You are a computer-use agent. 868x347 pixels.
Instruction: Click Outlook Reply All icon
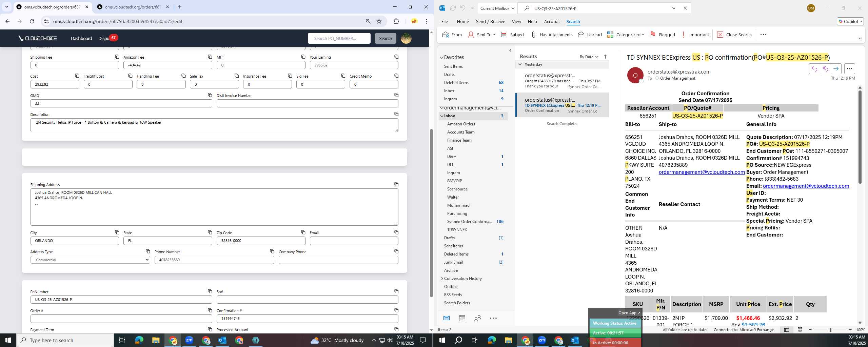pos(825,69)
